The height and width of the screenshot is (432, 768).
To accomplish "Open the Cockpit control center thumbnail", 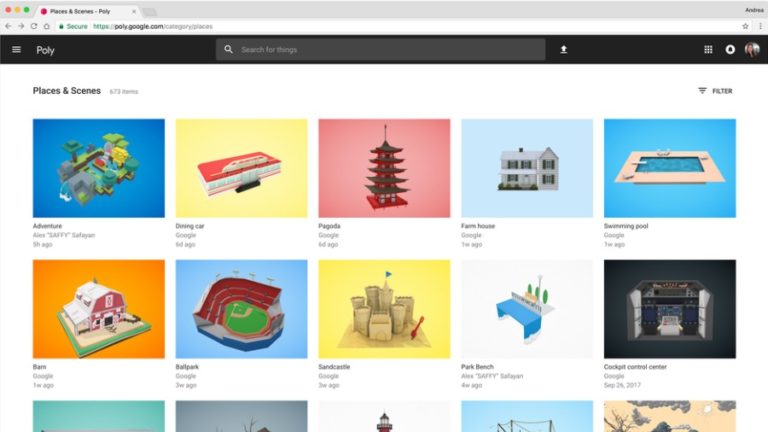I will 670,309.
